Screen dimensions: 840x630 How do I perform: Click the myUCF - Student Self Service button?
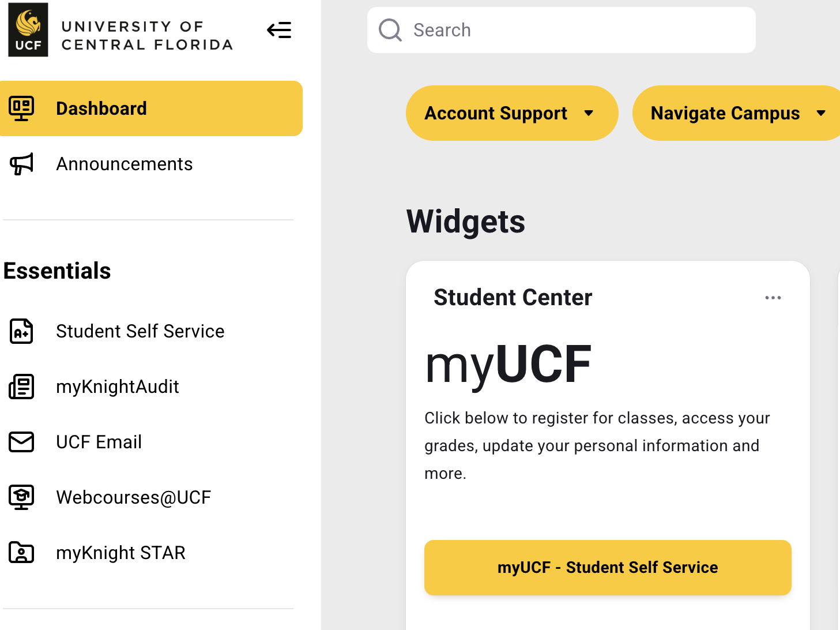coord(607,567)
